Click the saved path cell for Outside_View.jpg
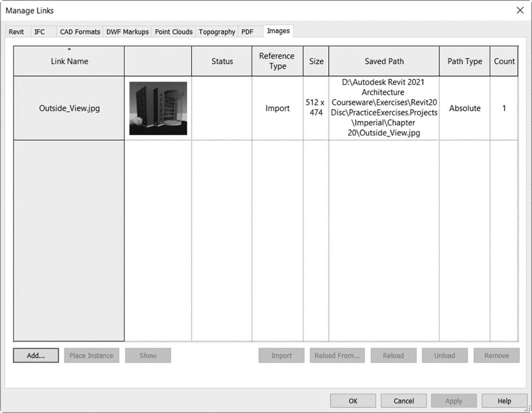 [x=384, y=108]
